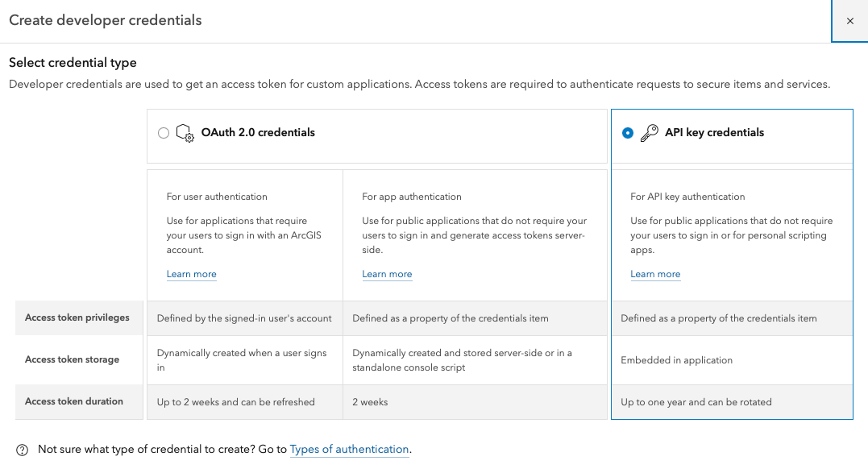Click the OAuth 2.0 credentials heading
Image resolution: width=868 pixels, height=469 pixels.
(x=258, y=132)
